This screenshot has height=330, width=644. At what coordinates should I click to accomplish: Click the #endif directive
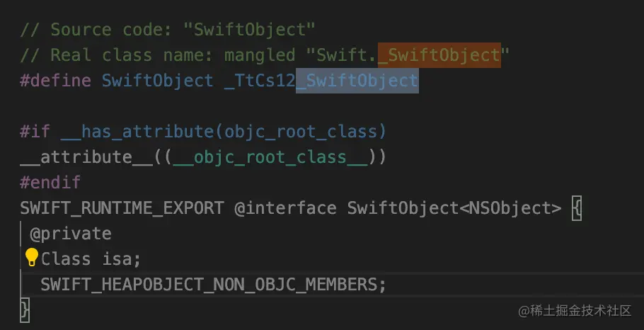50,183
